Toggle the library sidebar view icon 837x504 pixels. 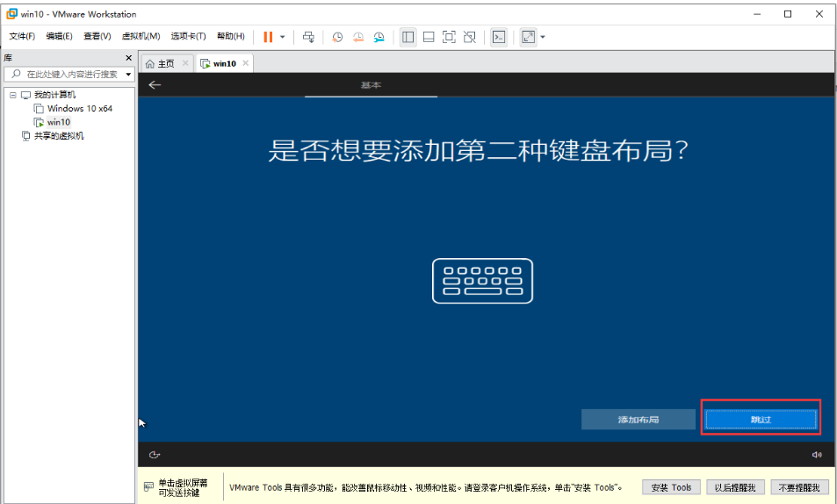tap(408, 37)
